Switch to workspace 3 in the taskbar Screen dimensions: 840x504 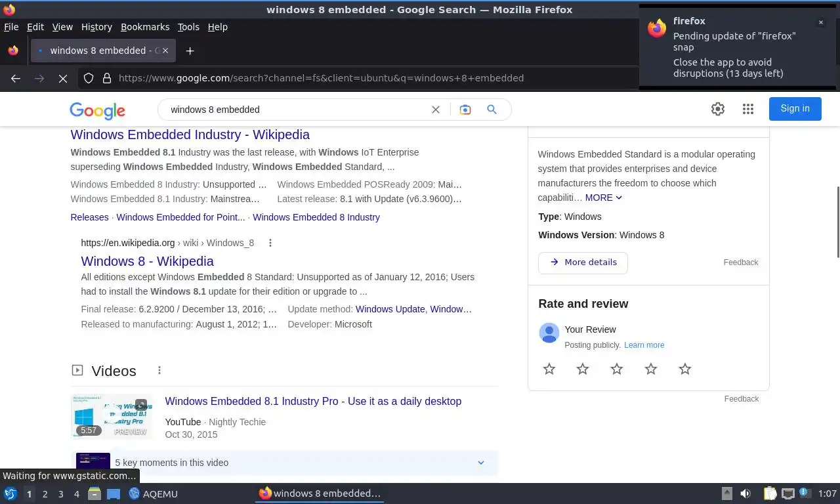click(60, 493)
